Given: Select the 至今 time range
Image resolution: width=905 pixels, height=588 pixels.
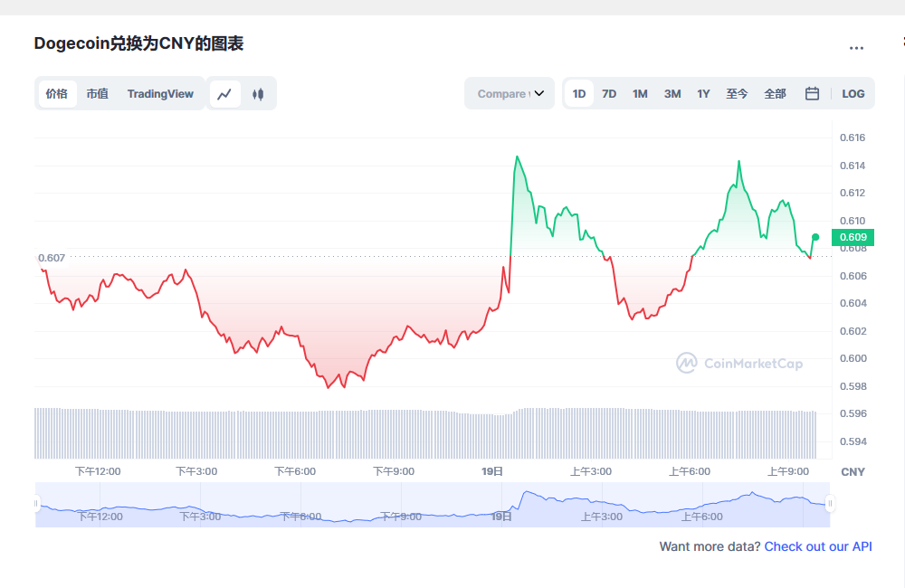Looking at the screenshot, I should point(737,93).
